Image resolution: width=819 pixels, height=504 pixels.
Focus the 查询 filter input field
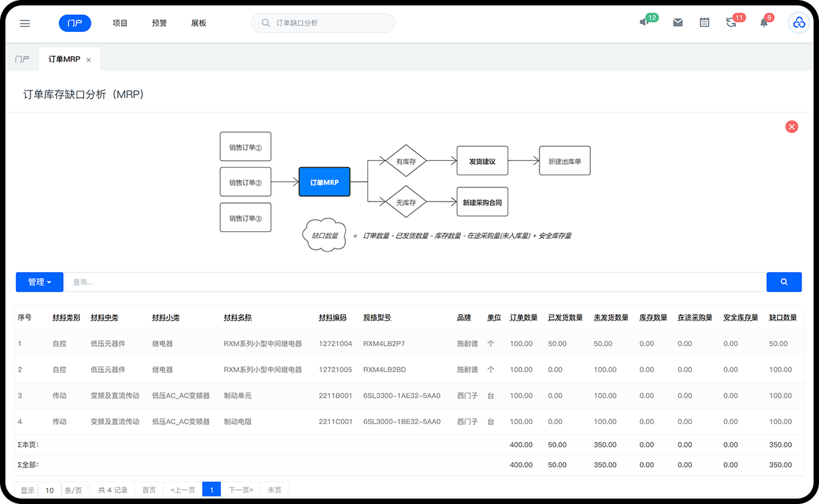pyautogui.click(x=414, y=282)
